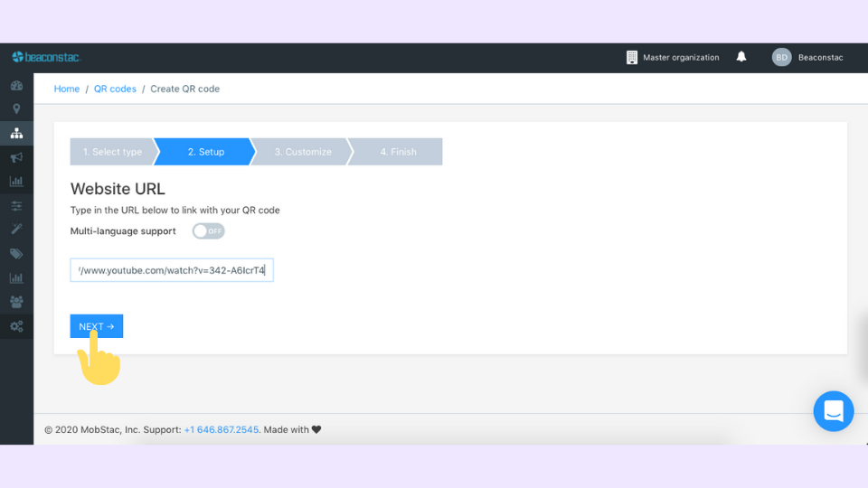Go to step 4. Finish
Screen dimensions: 868x488
[398, 152]
